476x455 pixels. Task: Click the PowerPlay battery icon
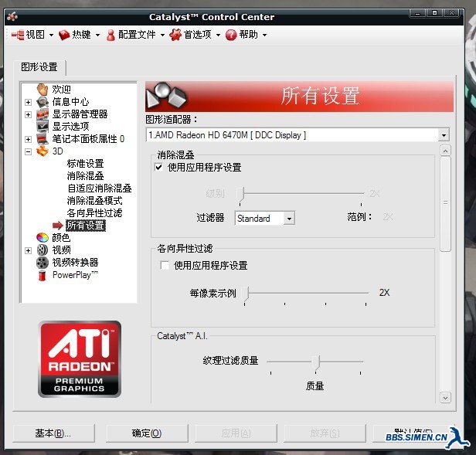click(x=42, y=275)
